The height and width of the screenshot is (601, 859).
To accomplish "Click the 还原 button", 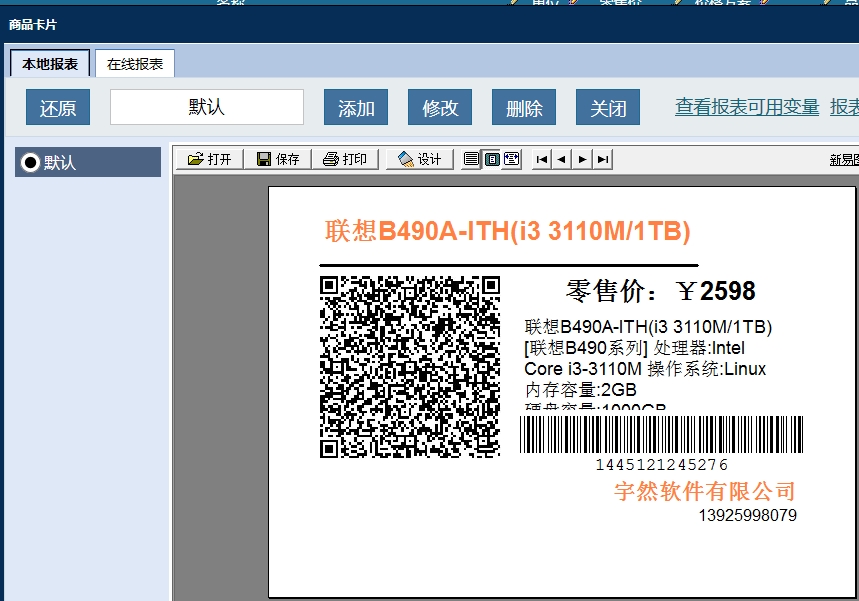I will 58,108.
